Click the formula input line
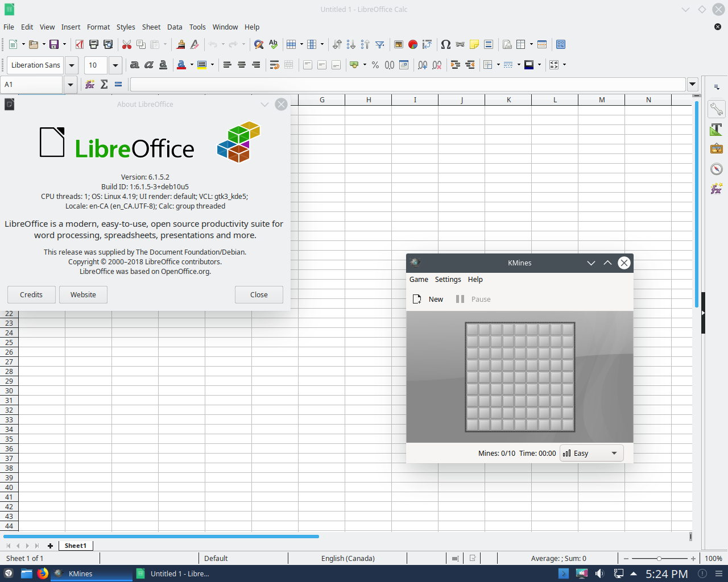This screenshot has width=728, height=582. pyautogui.click(x=408, y=85)
